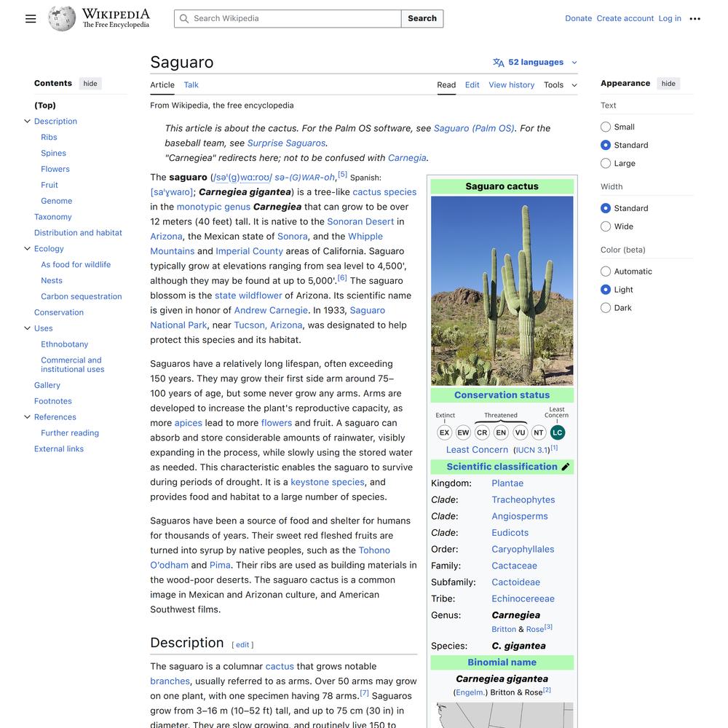Jump to Carbon sequestration in contents
Viewport: 728px width, 728px height.
[82, 296]
